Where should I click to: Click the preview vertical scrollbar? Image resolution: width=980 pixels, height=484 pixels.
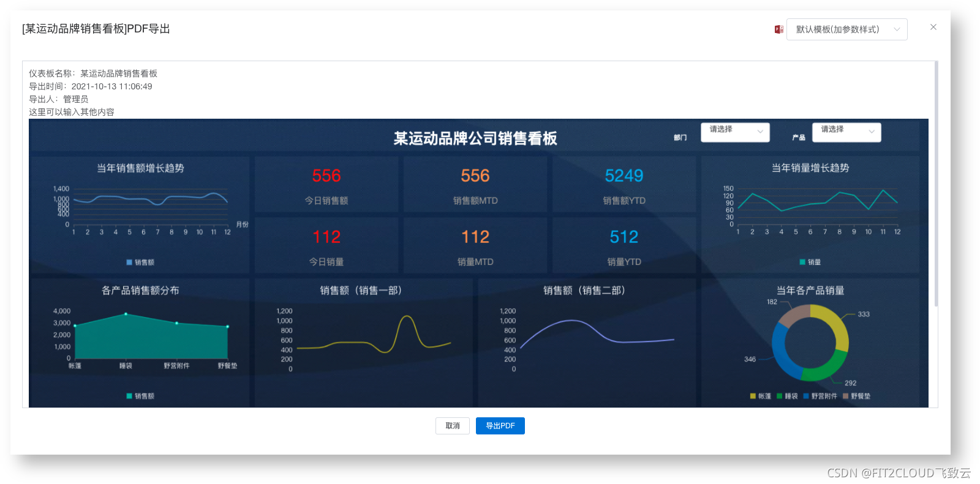(936, 184)
